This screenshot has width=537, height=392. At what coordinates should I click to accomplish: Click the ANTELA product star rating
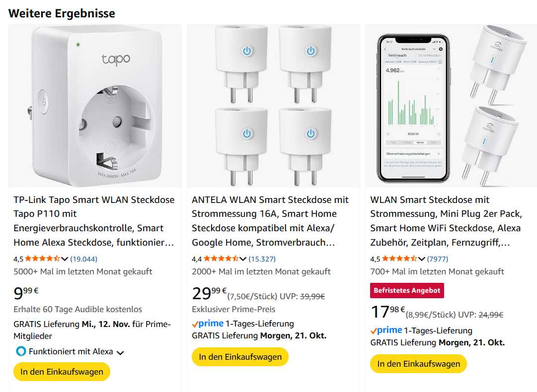pos(221,259)
